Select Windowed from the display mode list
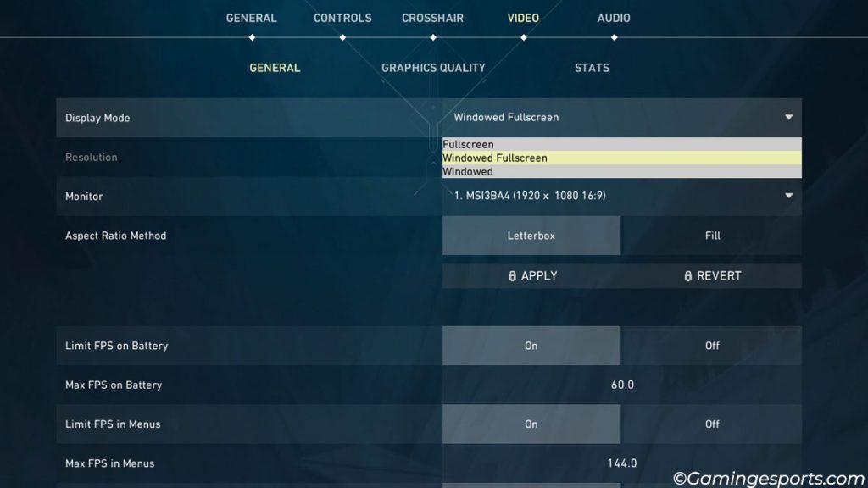This screenshot has width=868, height=488. pyautogui.click(x=621, y=171)
